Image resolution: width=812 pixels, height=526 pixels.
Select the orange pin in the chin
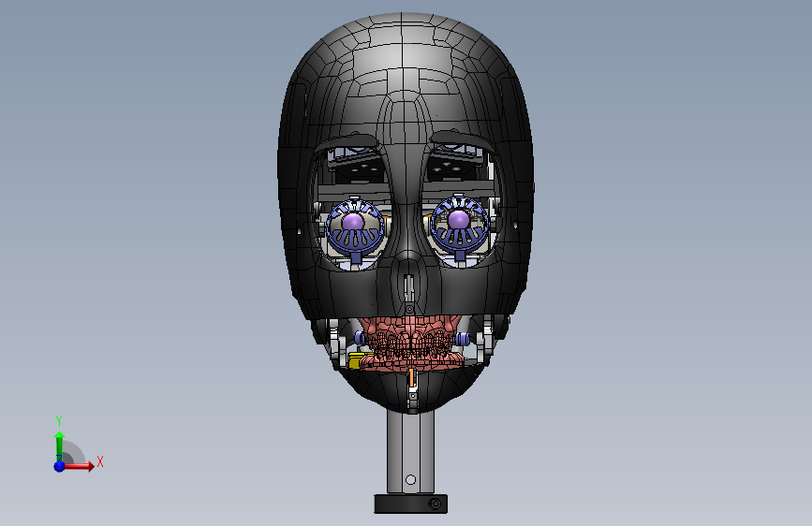tap(411, 377)
